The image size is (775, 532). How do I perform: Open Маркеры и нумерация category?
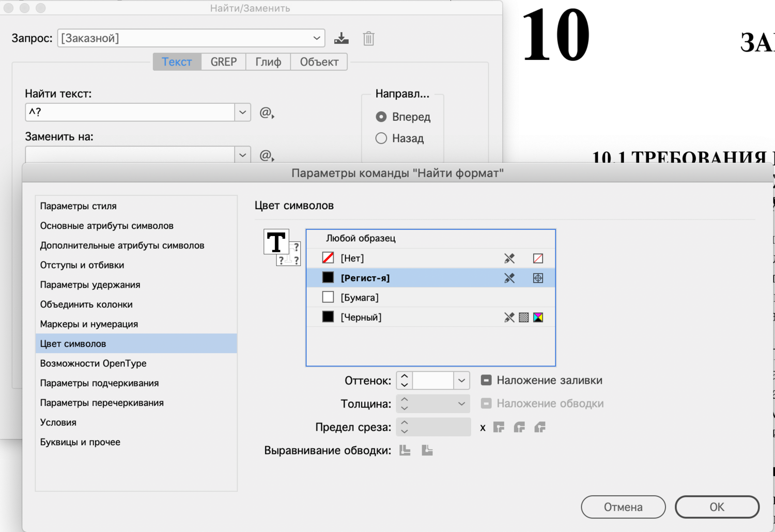pos(136,324)
